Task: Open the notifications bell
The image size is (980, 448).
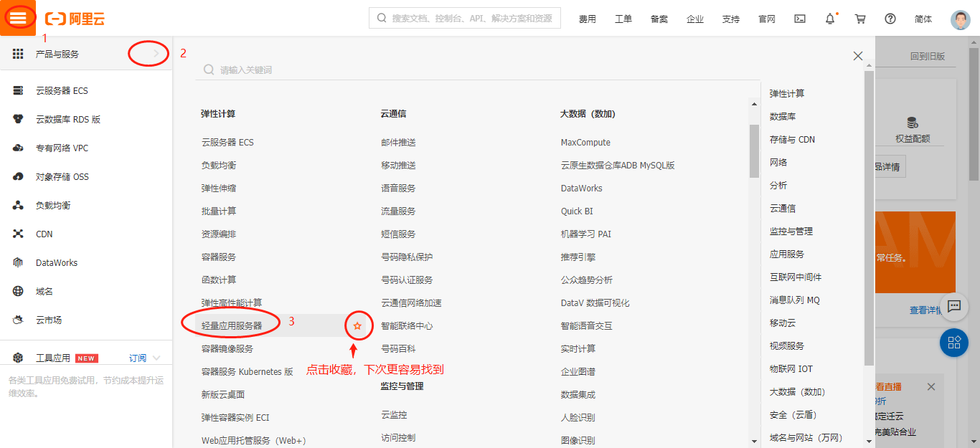Action: (x=830, y=19)
